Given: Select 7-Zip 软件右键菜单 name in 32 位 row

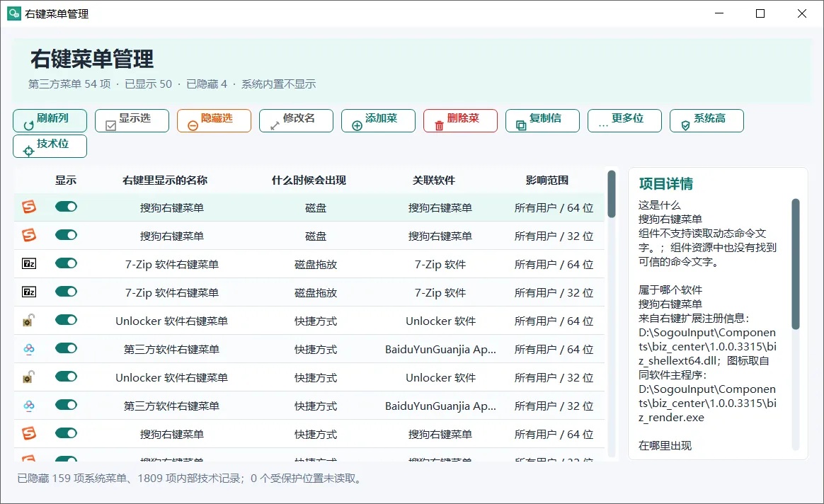Looking at the screenshot, I should tap(172, 293).
